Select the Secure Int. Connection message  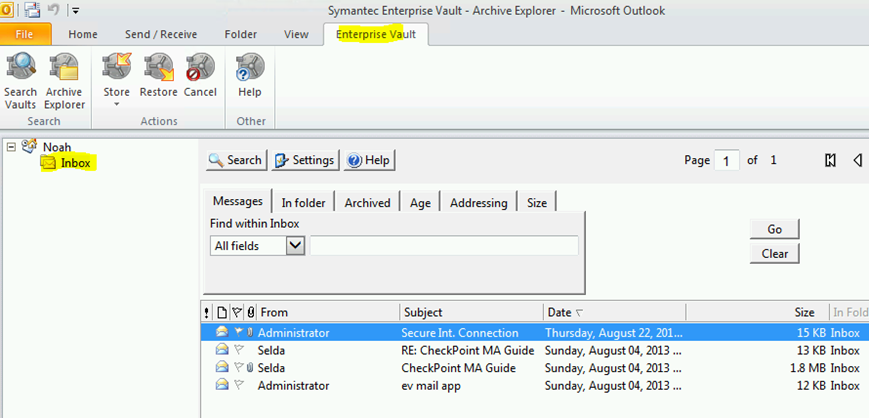(534, 333)
